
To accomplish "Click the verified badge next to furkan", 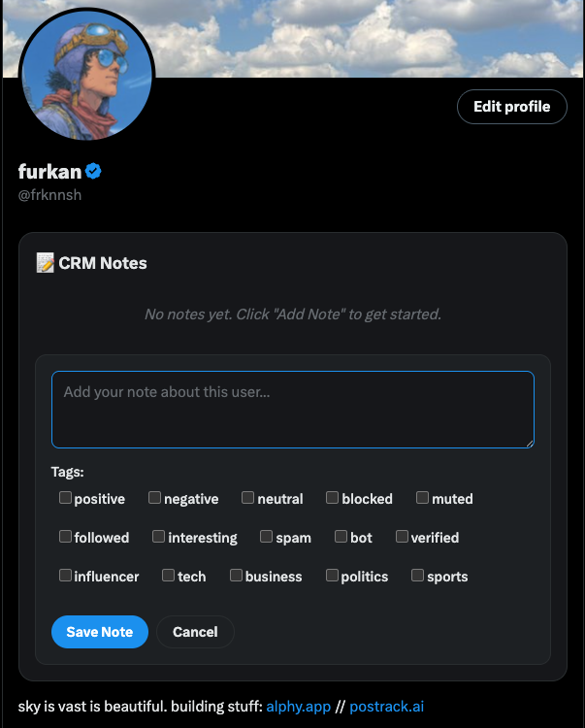I will pos(94,172).
